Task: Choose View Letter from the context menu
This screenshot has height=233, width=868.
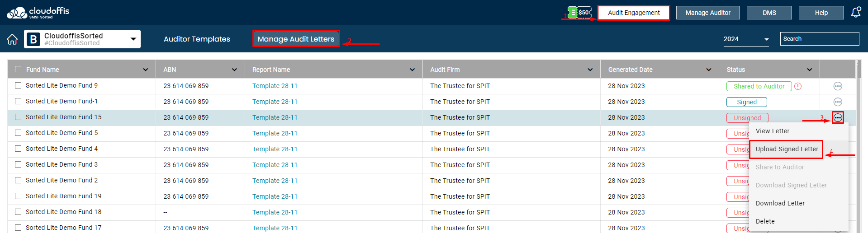Action: [x=799, y=131]
